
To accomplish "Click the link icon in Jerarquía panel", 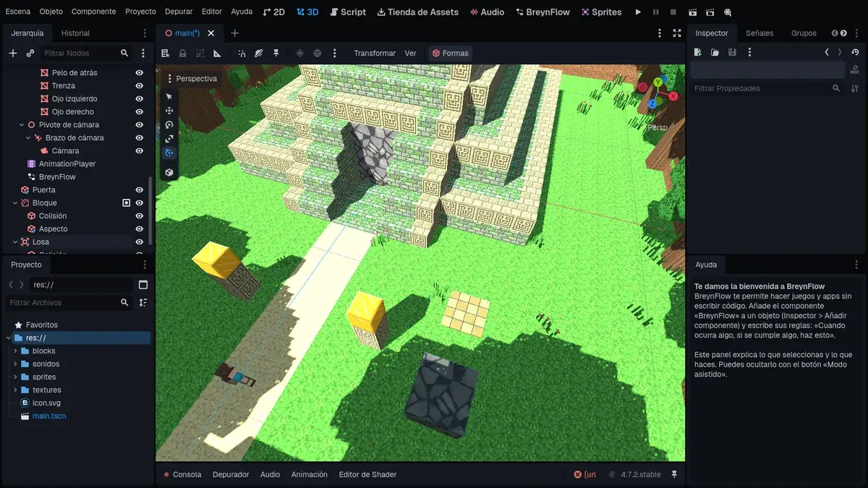I will tap(30, 53).
